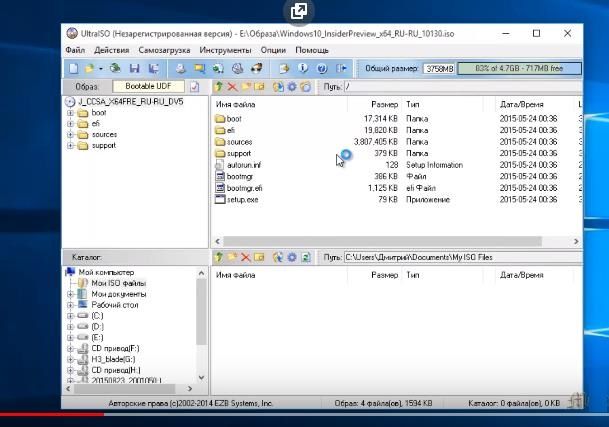The image size is (609, 427).
Task: Expand the Мои документы tree node
Action: [x=70, y=294]
